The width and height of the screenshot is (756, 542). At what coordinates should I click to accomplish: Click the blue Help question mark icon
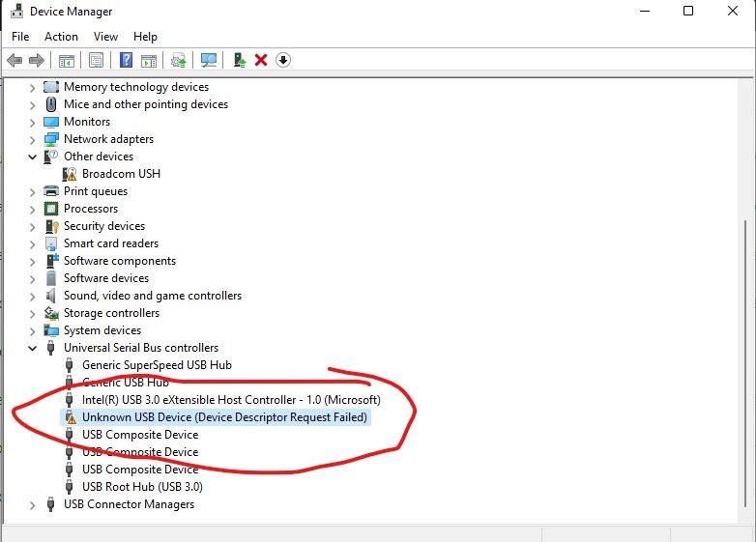pyautogui.click(x=126, y=60)
